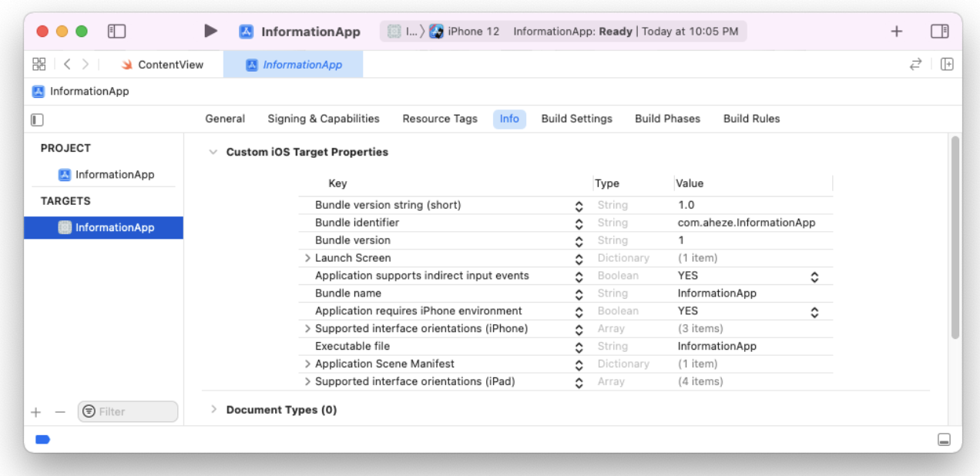Select the Info tab
Viewport: 980px width, 476px height.
click(x=509, y=119)
